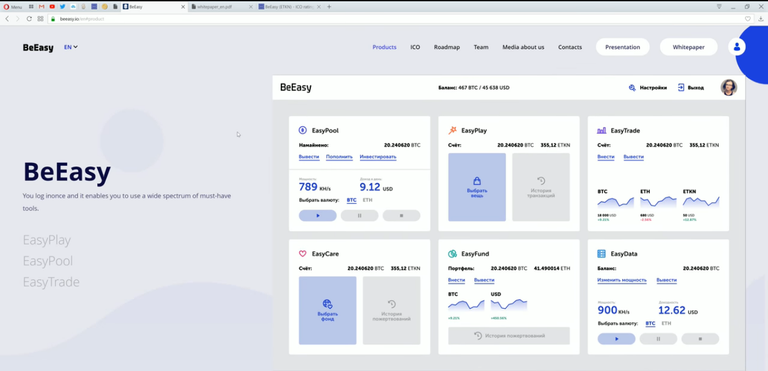Screen dimensions: 768x371
Task: Expand the EN language dropdown
Action: 71,47
